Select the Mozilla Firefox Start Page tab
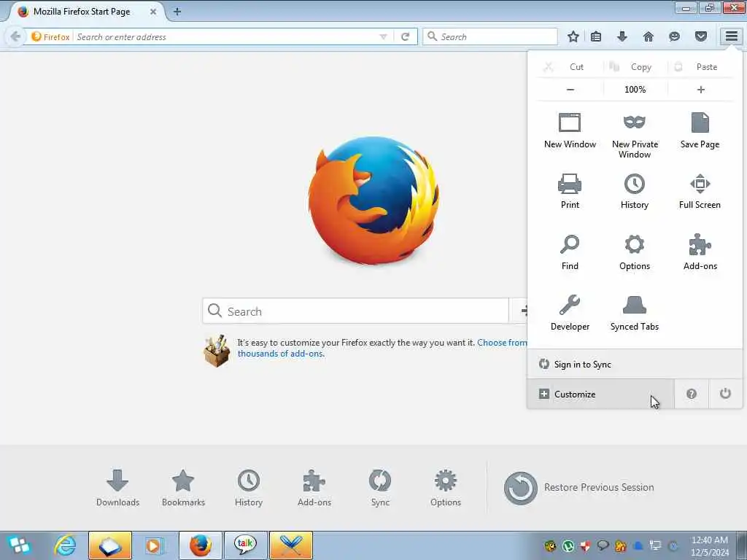This screenshot has height=560, width=747. point(85,12)
